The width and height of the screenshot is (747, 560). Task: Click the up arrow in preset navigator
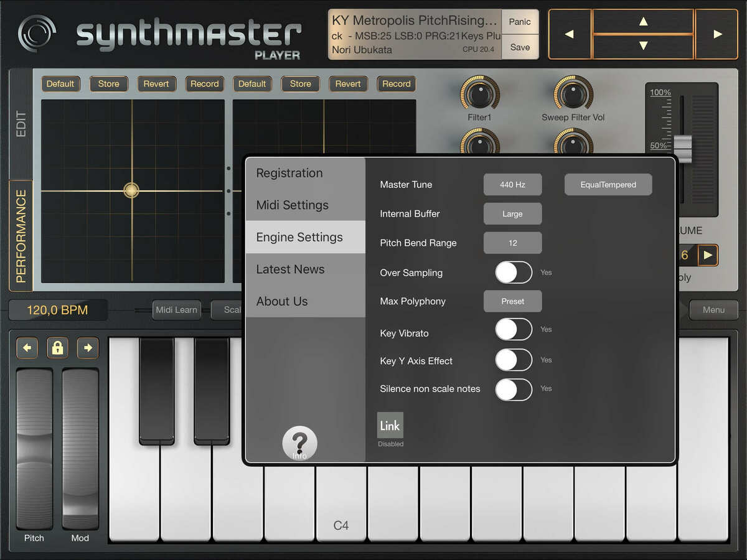tap(643, 22)
